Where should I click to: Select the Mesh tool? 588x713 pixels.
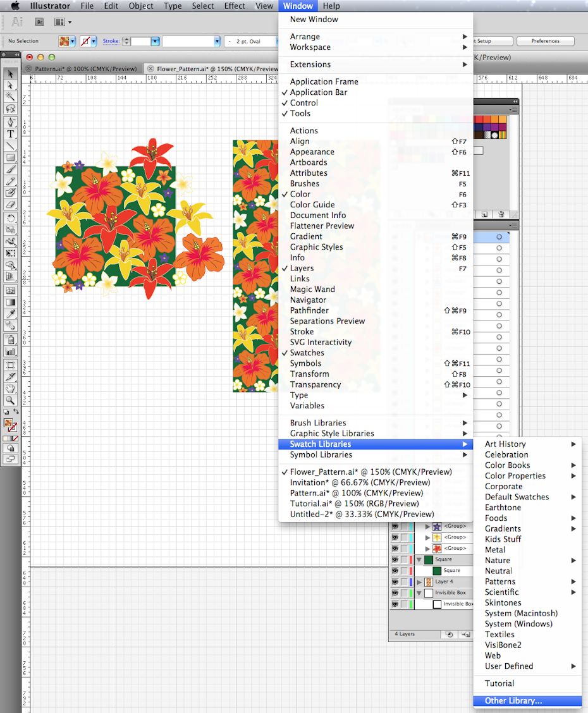10,290
